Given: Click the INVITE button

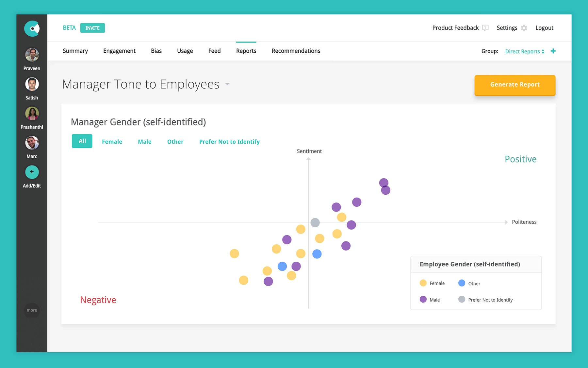Looking at the screenshot, I should coord(92,28).
